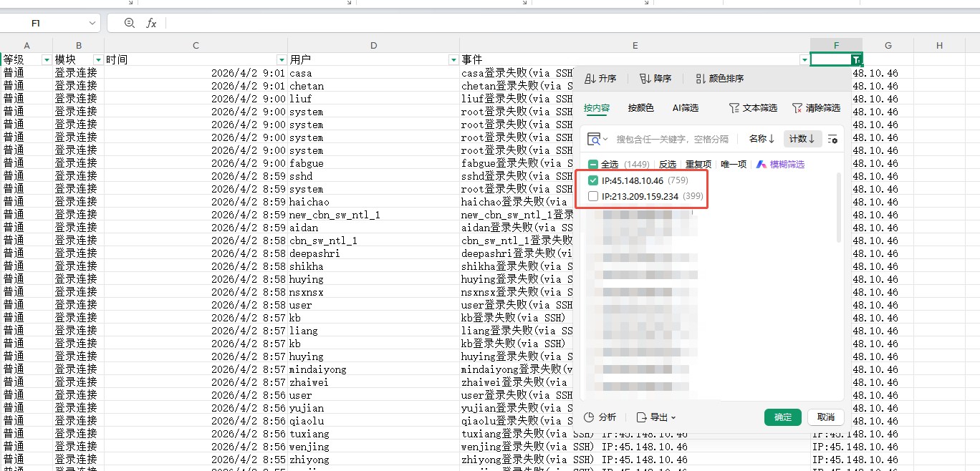980x471 pixels.
Task: Cancel filter with 取消 button
Action: [826, 417]
